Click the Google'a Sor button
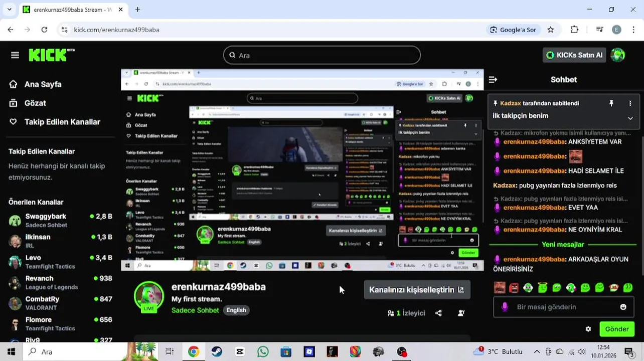644x361 pixels. [513, 30]
